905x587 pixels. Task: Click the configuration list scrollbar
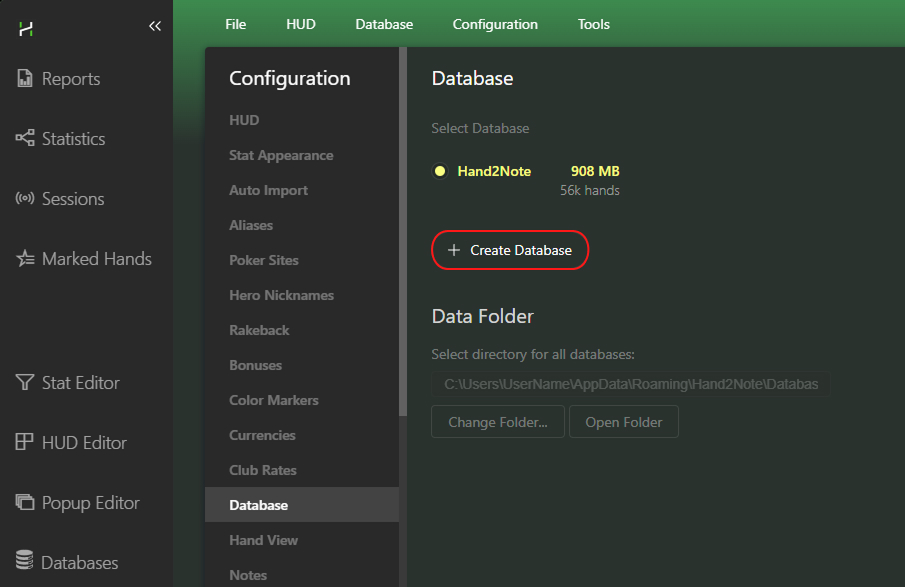pyautogui.click(x=403, y=231)
